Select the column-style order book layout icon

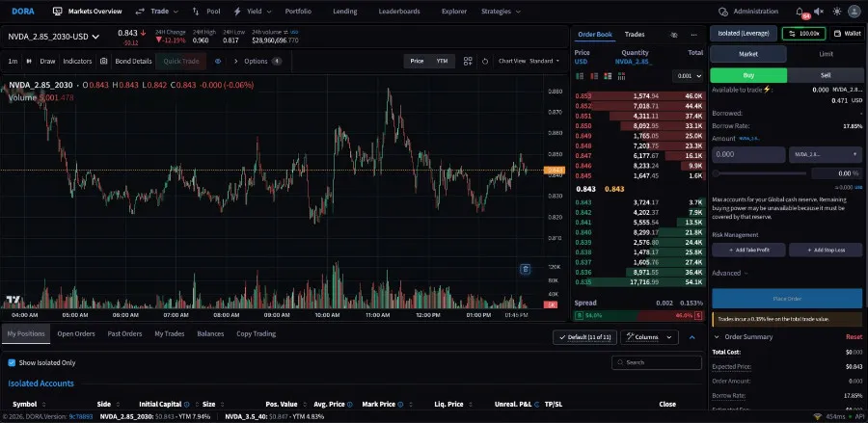click(621, 76)
